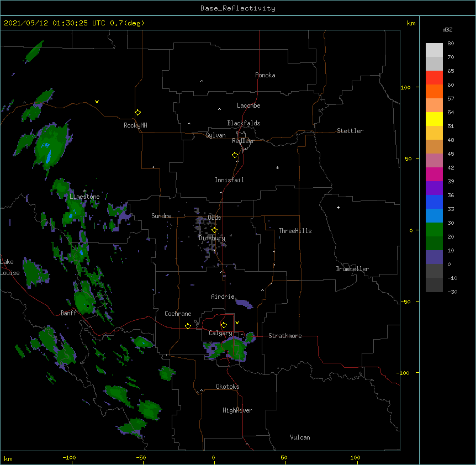Image resolution: width=476 pixels, height=465 pixels.
Task: Click the asterisk marker east of Innisfail
Action: coord(277,167)
